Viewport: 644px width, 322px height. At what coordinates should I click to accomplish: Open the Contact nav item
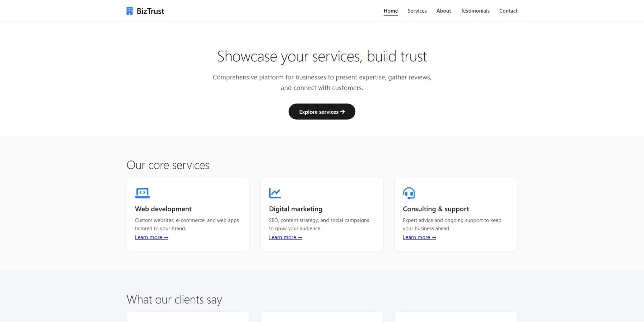tap(508, 11)
